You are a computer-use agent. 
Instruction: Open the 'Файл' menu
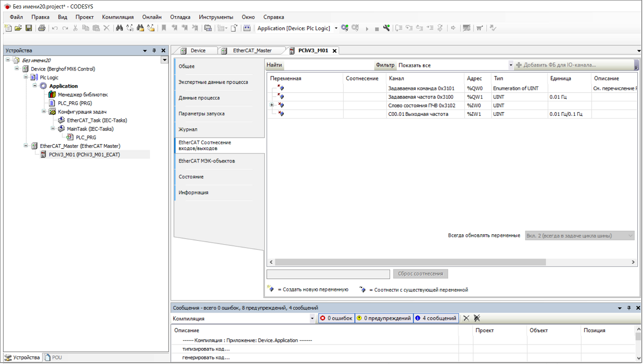pyautogui.click(x=16, y=17)
